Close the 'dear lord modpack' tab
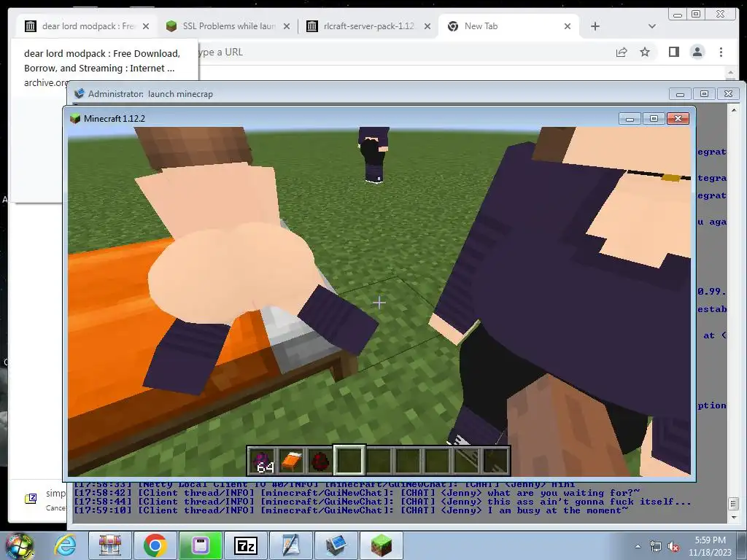Screen dimensions: 747x560 146,26
